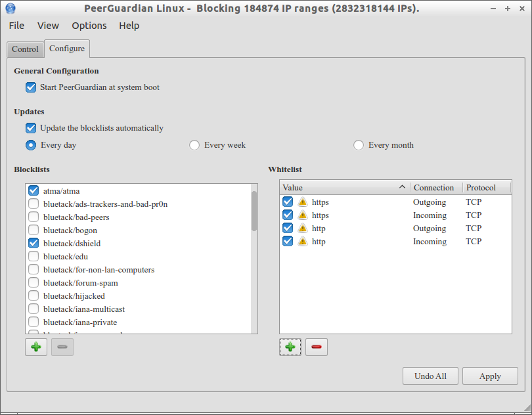
Task: Uncheck the atma/atma blocklist
Action: click(x=33, y=190)
